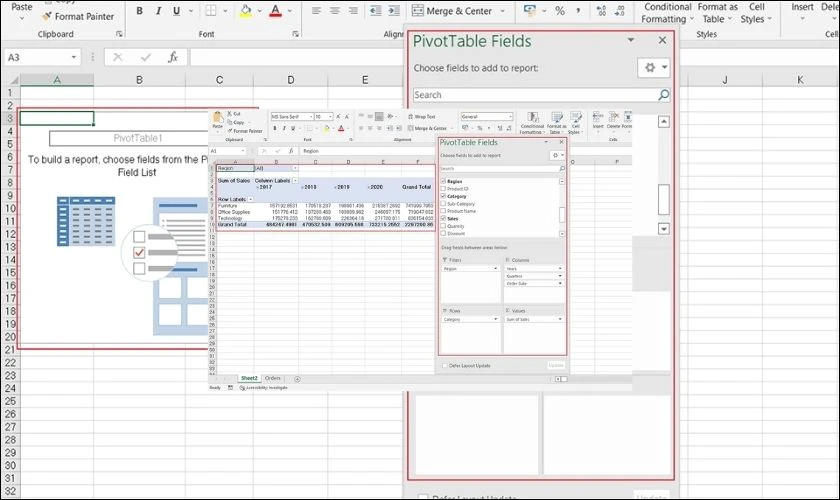Enable Defer Layout Update in small window
This screenshot has height=500, width=840.
tap(445, 365)
